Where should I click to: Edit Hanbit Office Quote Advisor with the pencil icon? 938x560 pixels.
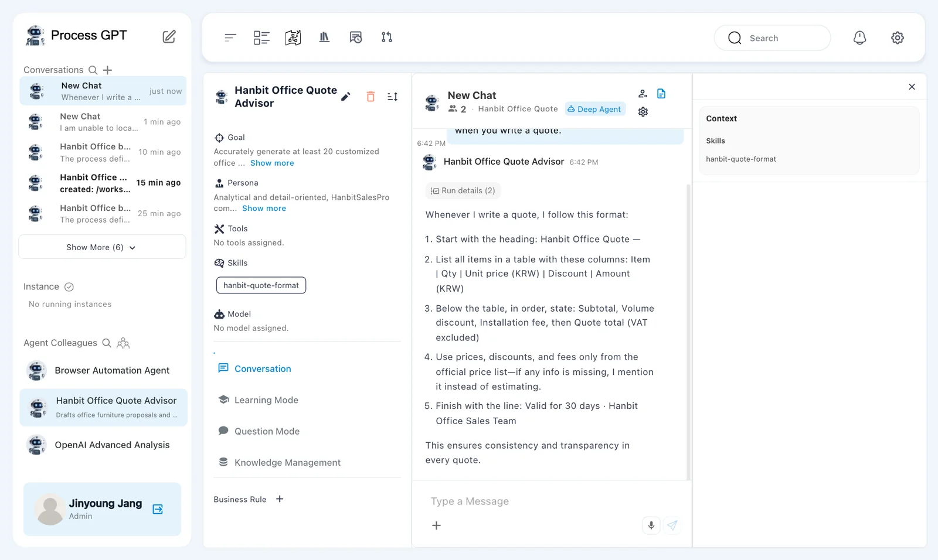pos(346,97)
